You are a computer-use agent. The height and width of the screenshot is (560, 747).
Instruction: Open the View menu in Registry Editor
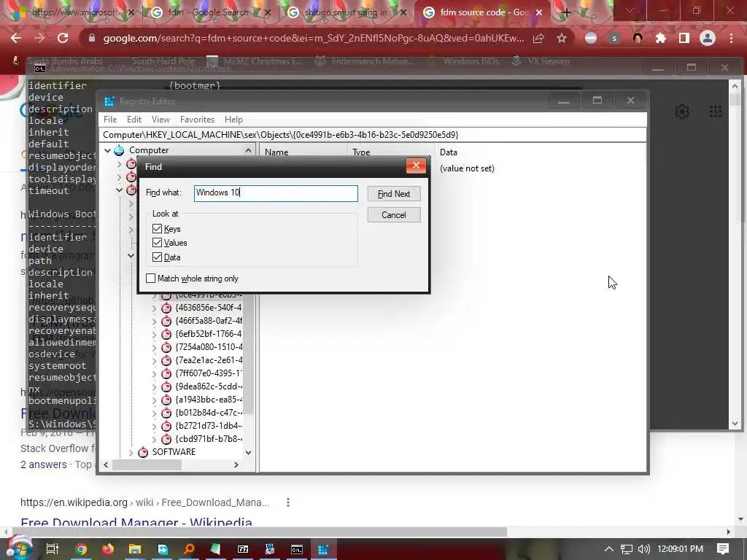click(x=160, y=120)
